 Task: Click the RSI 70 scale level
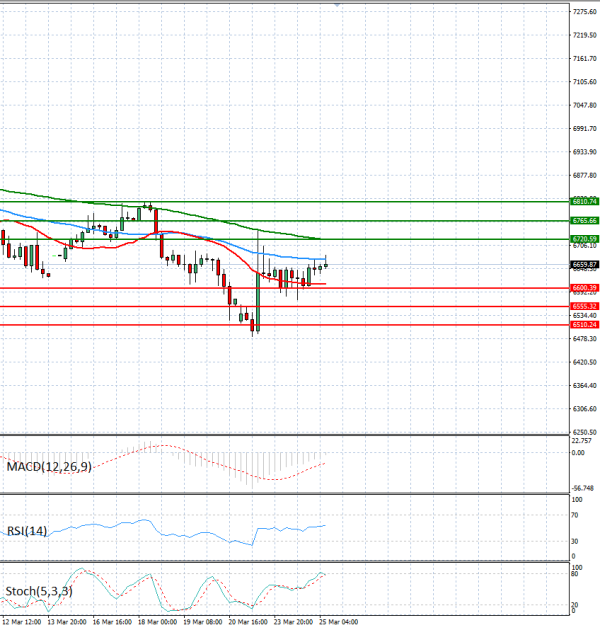575,514
